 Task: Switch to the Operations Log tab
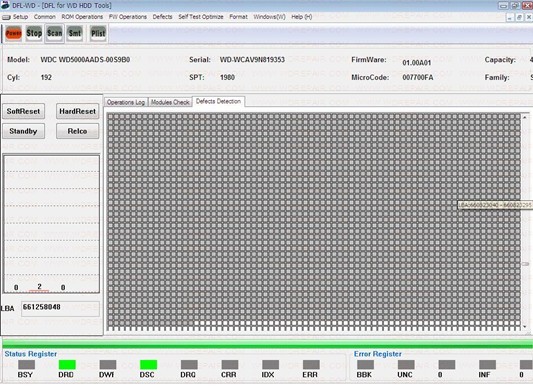(x=126, y=102)
